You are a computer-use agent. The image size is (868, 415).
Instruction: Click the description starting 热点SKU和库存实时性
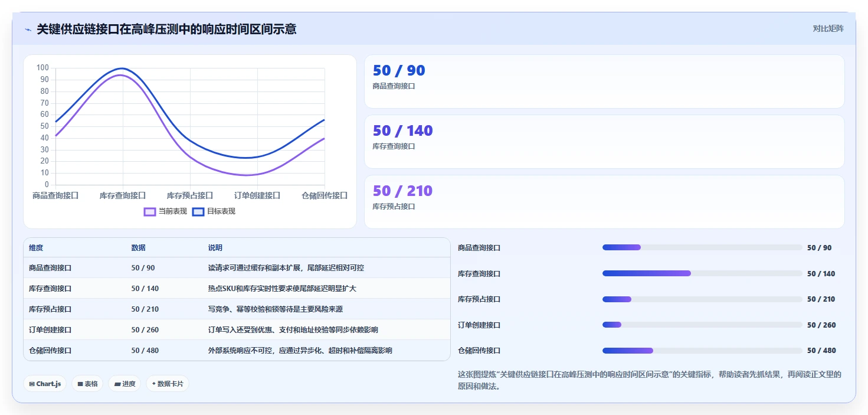coord(282,289)
